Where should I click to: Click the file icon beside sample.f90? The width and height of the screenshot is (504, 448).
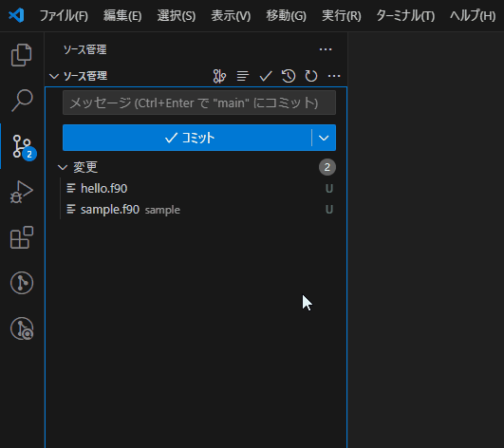(x=71, y=209)
